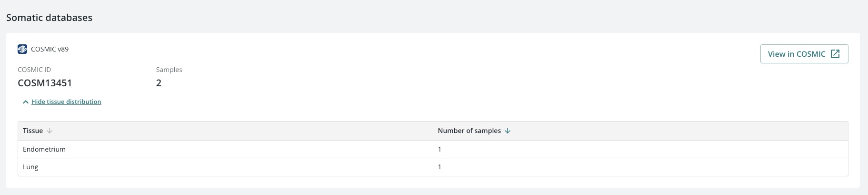Viewport: 868px width, 195px height.
Task: Collapse tissue distribution using the chevron arrow
Action: tap(26, 102)
